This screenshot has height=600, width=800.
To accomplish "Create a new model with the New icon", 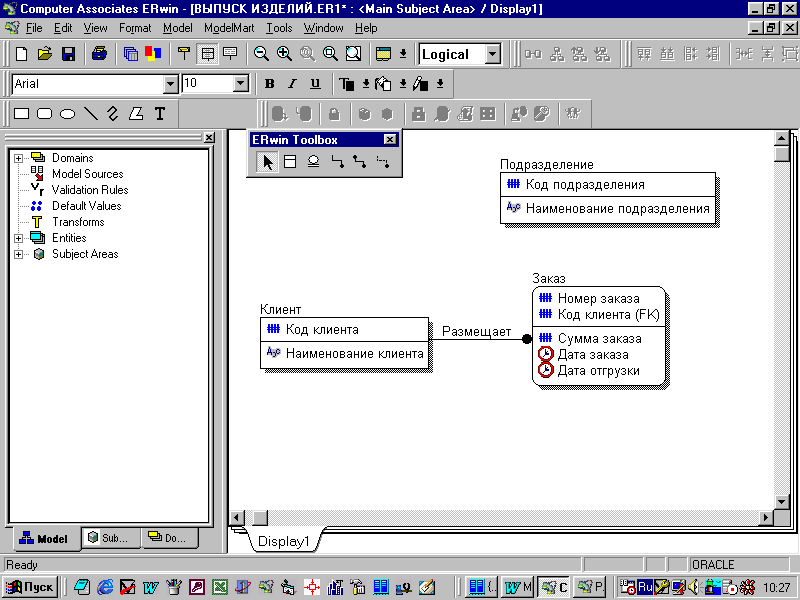I will tap(21, 54).
